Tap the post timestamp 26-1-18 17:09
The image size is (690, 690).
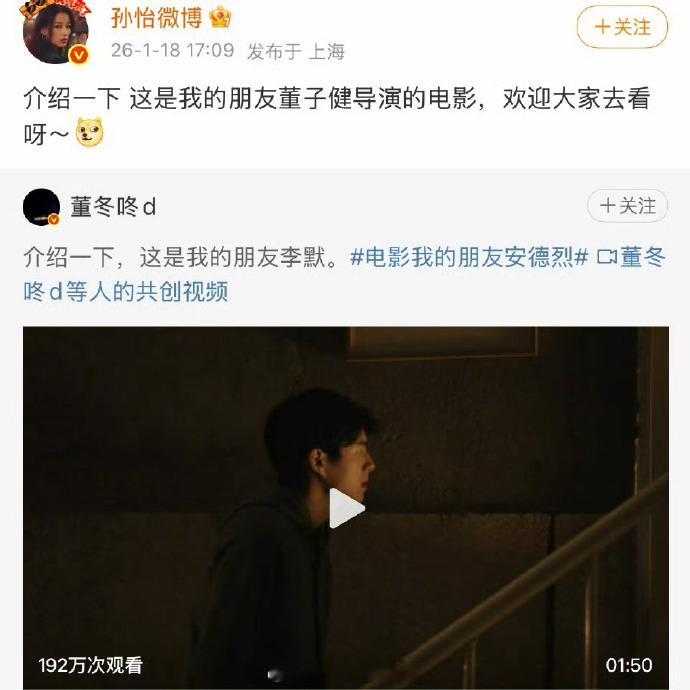[x=172, y=50]
